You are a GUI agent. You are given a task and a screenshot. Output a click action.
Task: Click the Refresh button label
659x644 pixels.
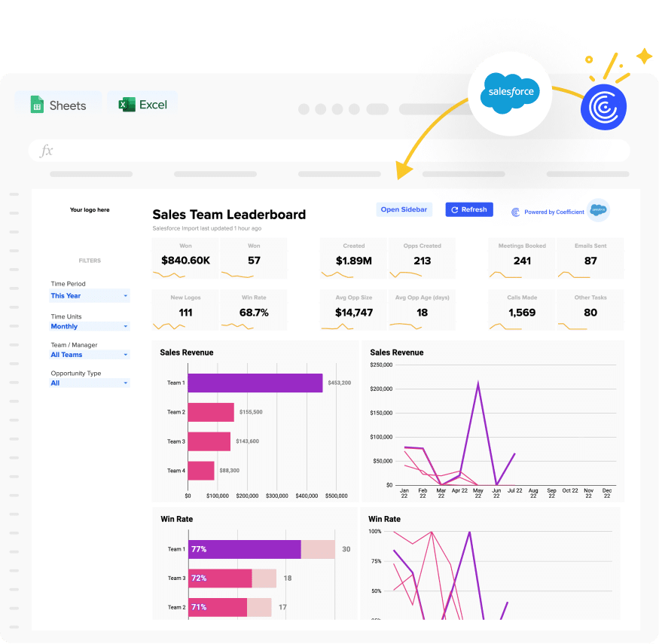[x=474, y=209]
